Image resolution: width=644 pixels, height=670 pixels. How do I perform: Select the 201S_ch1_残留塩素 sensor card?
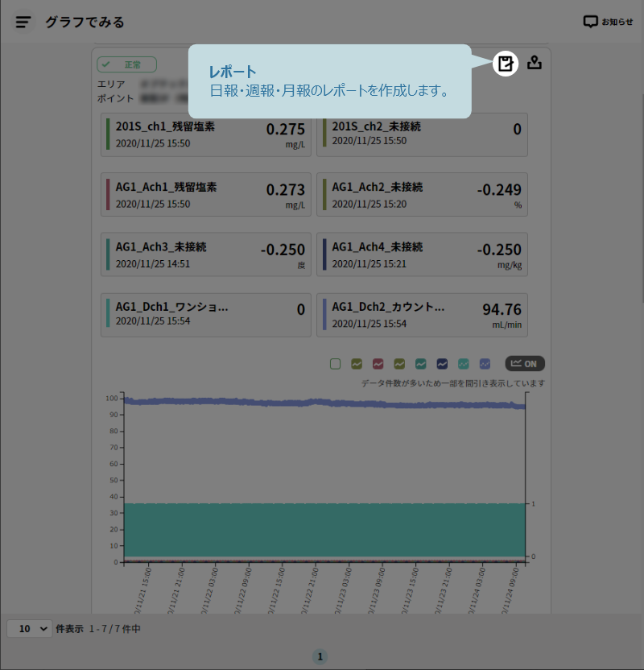[206, 134]
